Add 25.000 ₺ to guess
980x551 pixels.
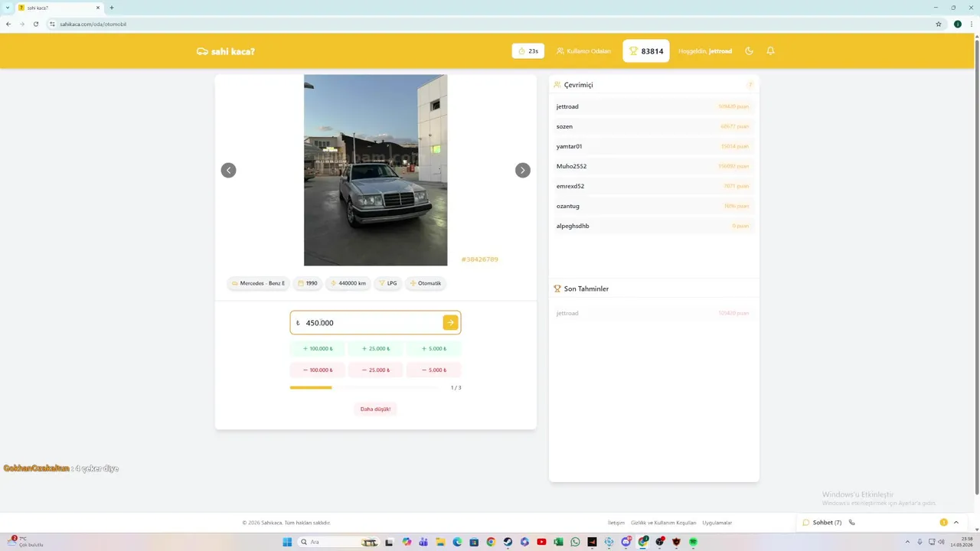pos(376,349)
